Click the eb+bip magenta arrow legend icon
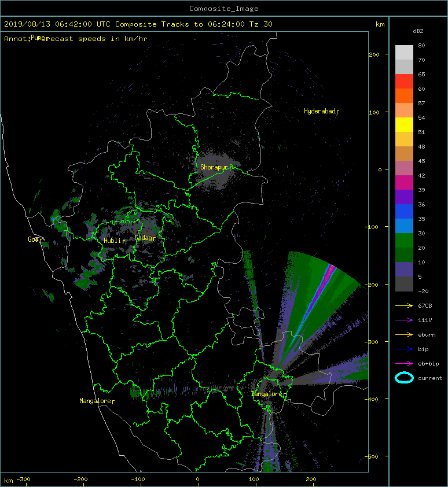The image size is (448, 487). pos(404,364)
